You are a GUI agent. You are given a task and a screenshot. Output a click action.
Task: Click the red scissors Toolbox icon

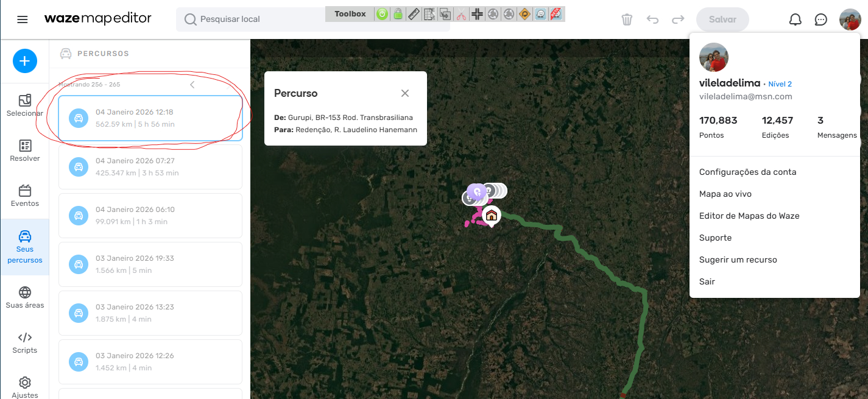coord(461,14)
